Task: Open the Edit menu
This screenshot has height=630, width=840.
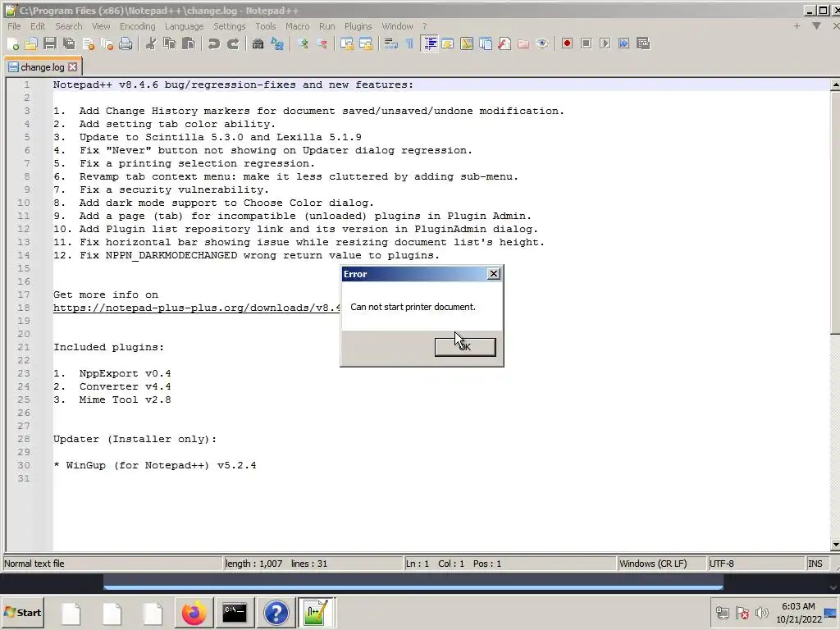Action: tap(38, 26)
